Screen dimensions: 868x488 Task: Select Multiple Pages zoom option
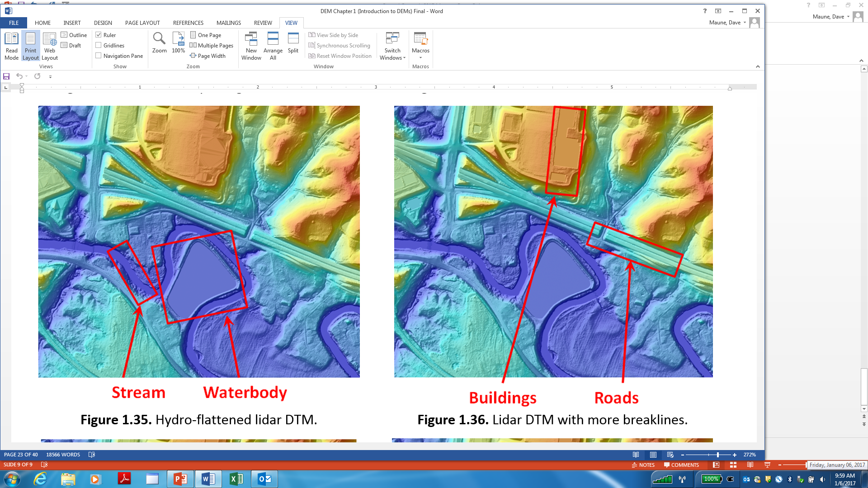[x=212, y=45]
